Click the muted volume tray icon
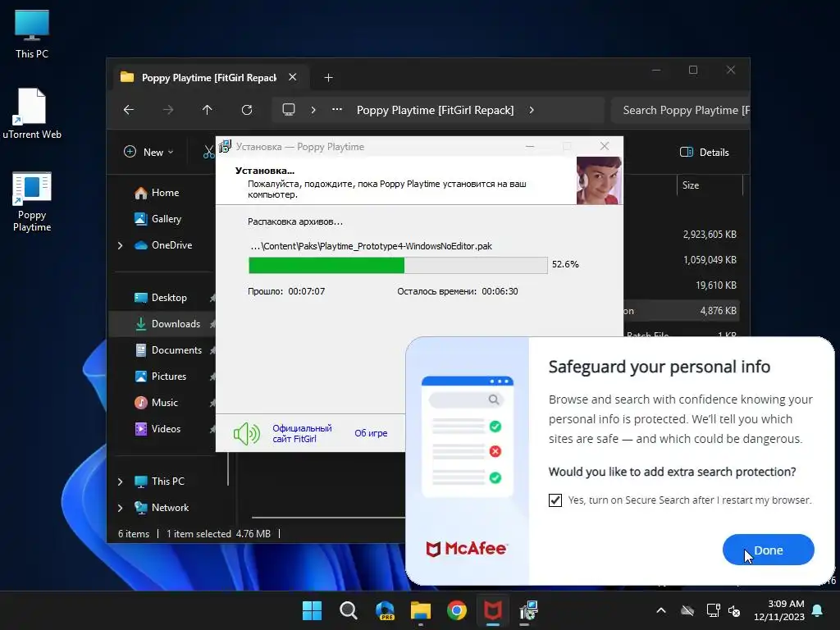The height and width of the screenshot is (630, 840). (734, 610)
